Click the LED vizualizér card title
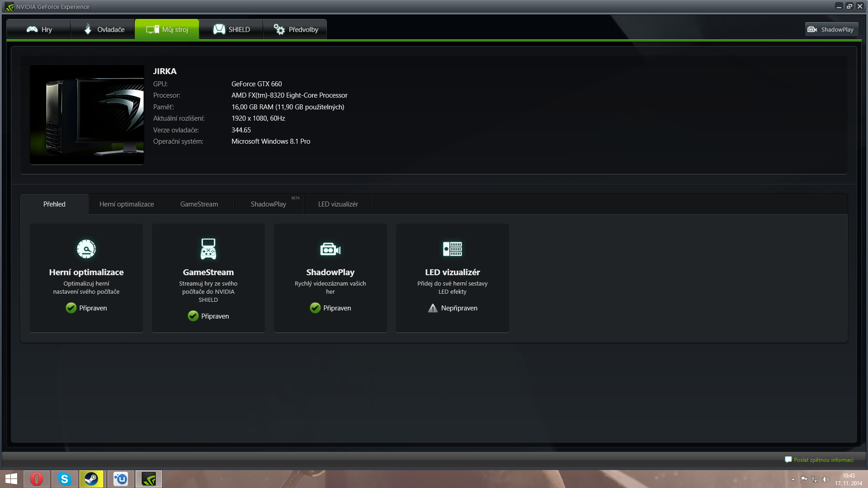Screen dimensions: 868x488 [453, 272]
